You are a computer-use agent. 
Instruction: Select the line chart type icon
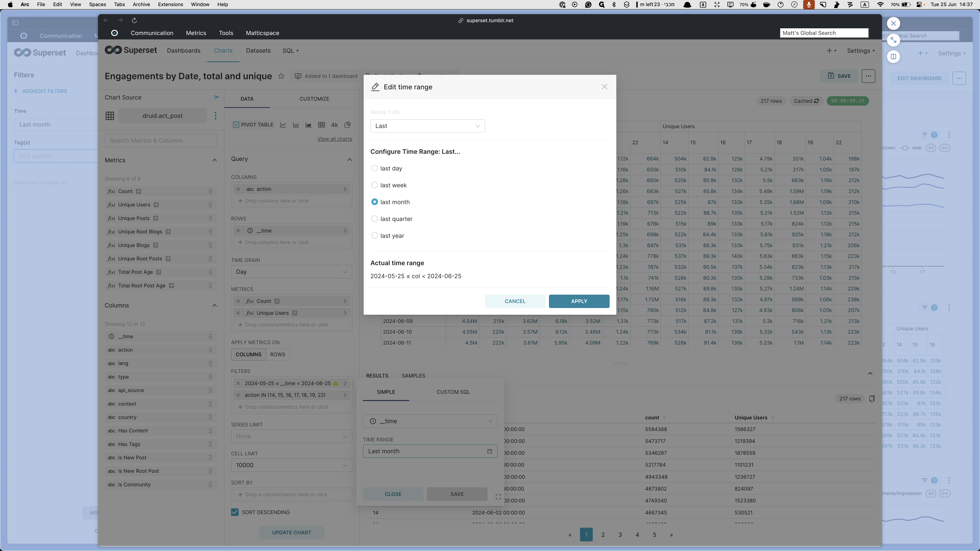pos(283,125)
